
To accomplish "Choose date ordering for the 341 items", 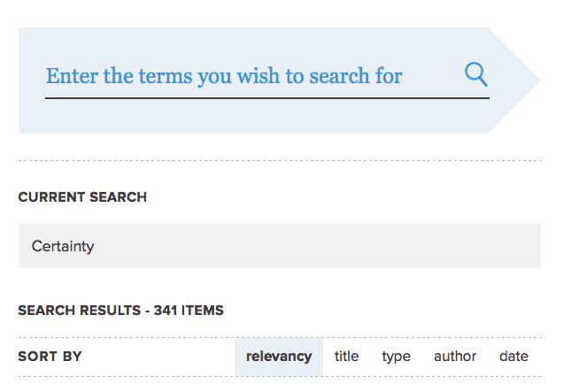I will (514, 357).
